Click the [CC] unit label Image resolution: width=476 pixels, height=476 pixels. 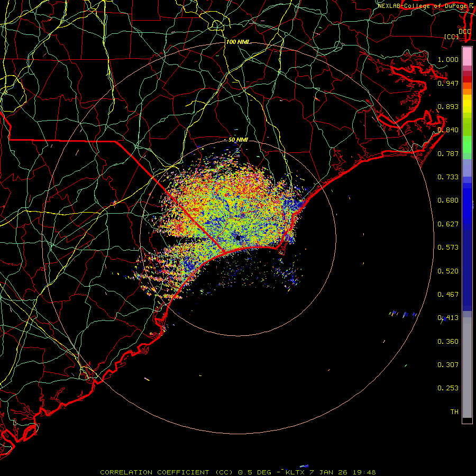tap(452, 37)
